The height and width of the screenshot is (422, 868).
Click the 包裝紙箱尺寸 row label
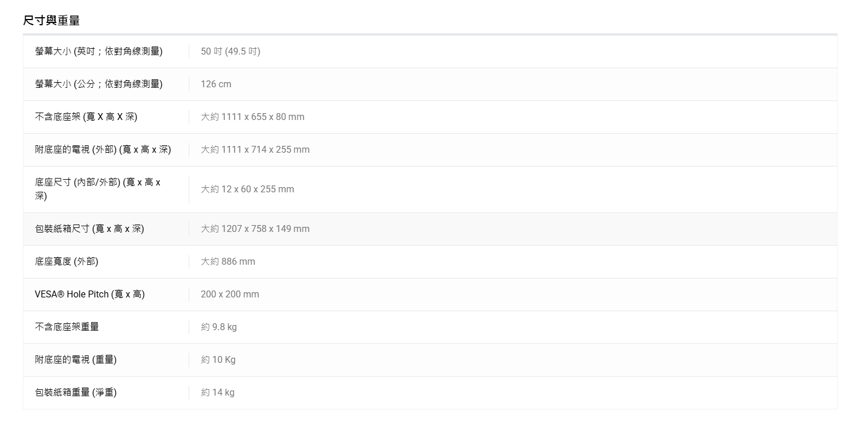pyautogui.click(x=89, y=229)
